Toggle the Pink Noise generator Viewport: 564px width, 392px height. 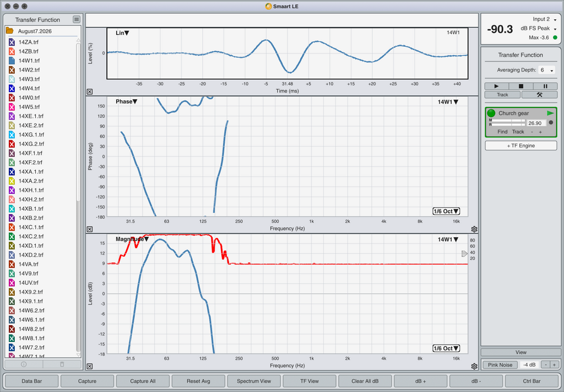pos(500,364)
